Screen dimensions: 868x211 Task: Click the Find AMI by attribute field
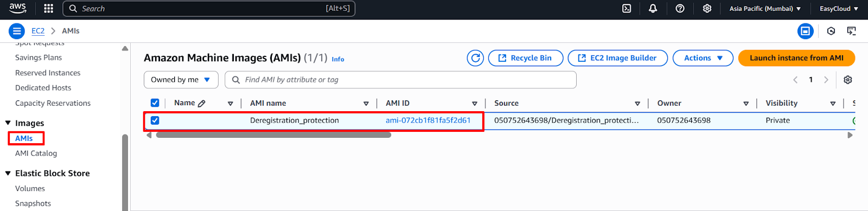400,80
